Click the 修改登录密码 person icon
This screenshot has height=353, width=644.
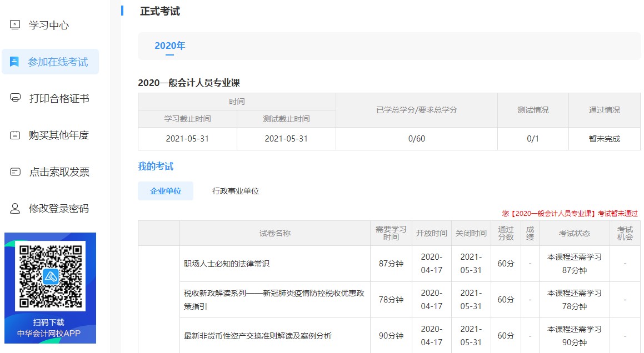click(15, 209)
